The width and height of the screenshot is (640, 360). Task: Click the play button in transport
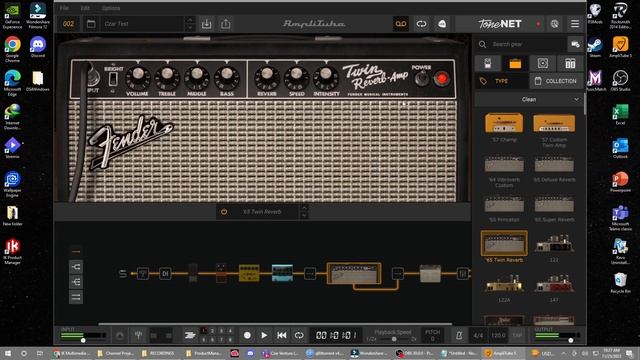point(264,335)
